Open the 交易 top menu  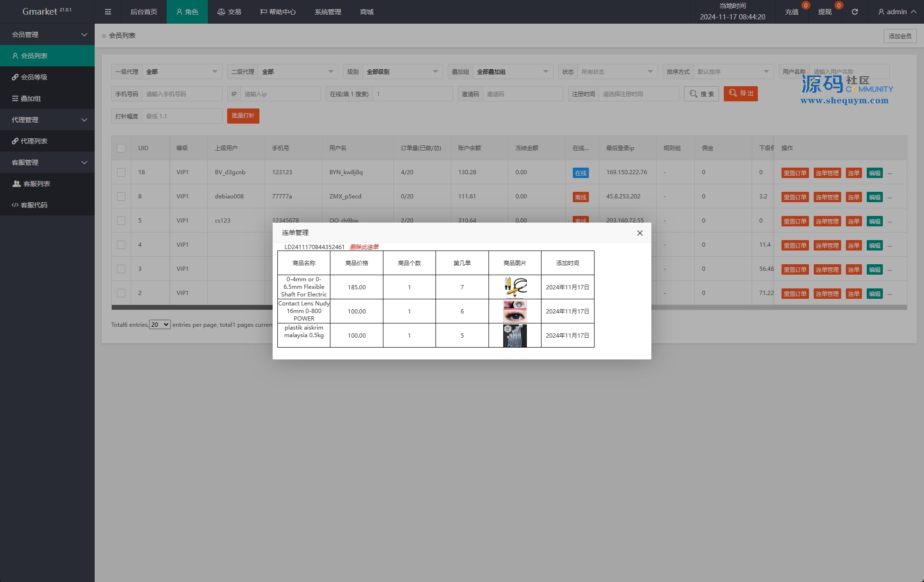pyautogui.click(x=229, y=12)
